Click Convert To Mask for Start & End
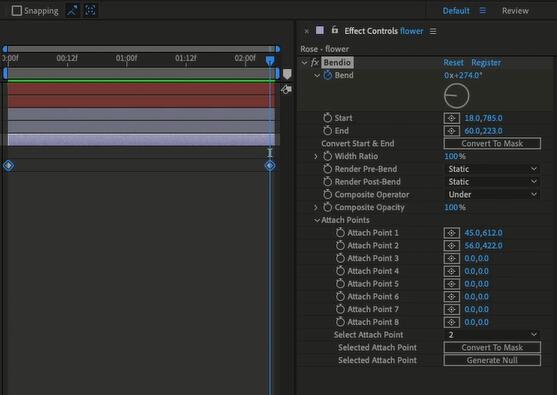 point(492,144)
